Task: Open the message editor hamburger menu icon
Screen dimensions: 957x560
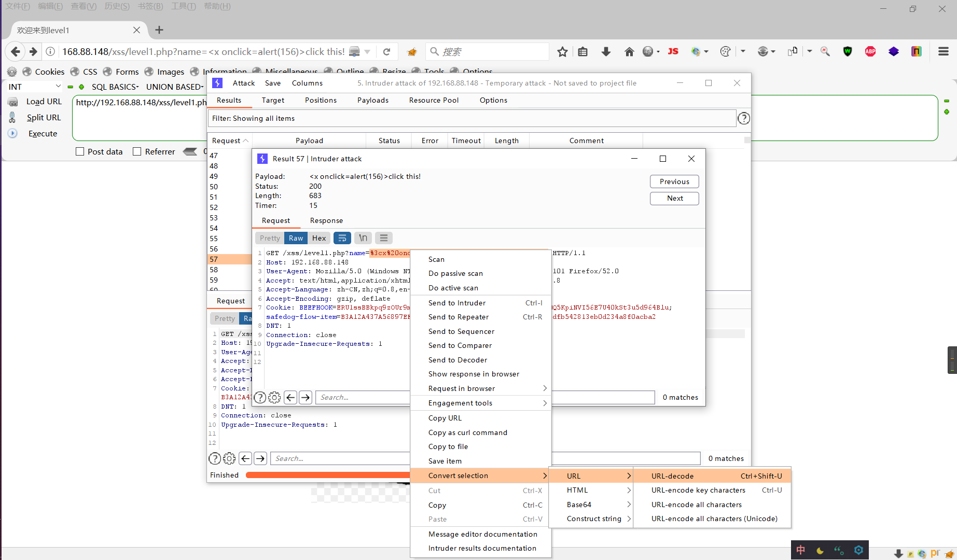Action: [384, 238]
